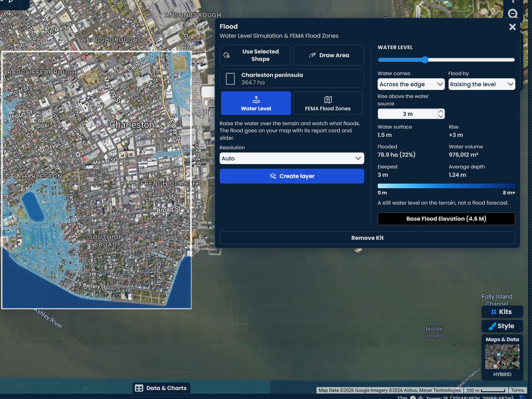
Task: Click the info icon in status bar
Action: [x=413, y=397]
